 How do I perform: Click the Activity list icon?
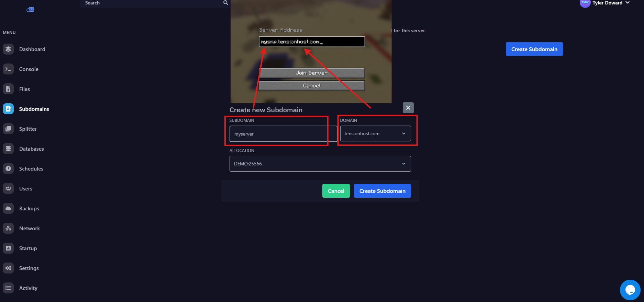click(8, 288)
